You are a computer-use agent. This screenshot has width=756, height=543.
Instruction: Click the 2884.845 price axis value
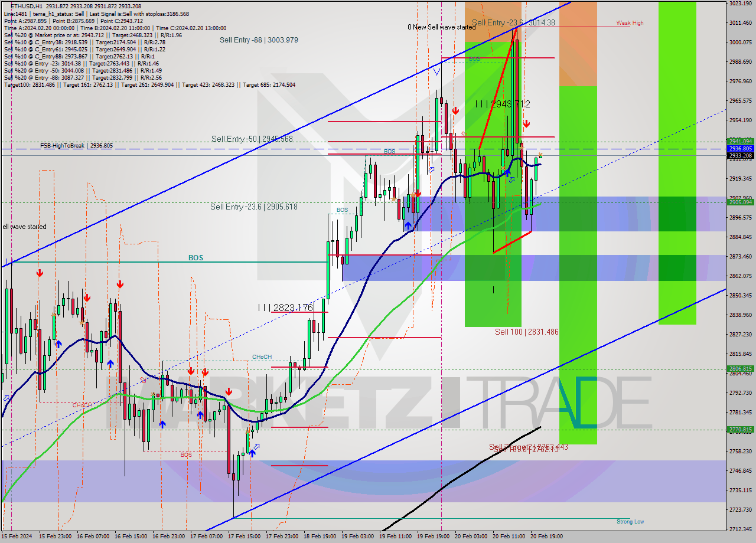pos(740,237)
